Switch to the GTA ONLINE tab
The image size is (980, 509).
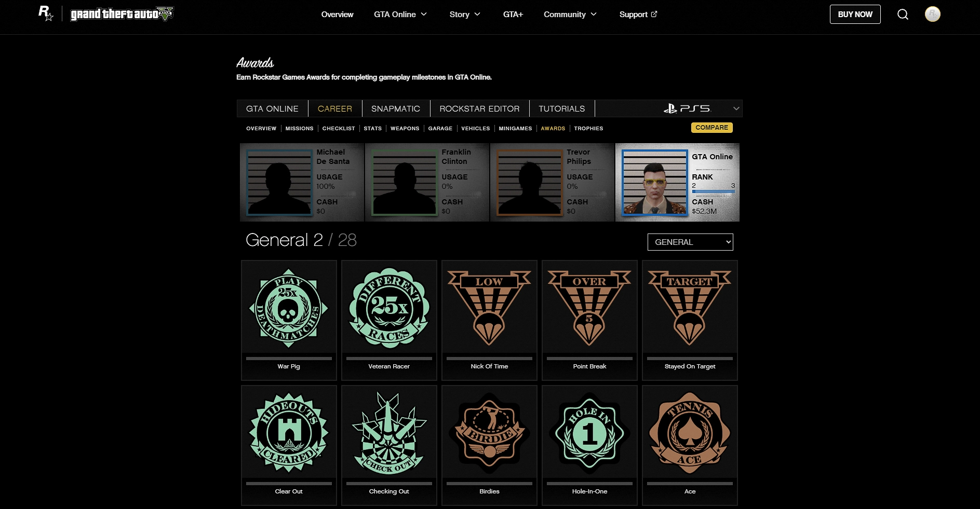point(272,108)
